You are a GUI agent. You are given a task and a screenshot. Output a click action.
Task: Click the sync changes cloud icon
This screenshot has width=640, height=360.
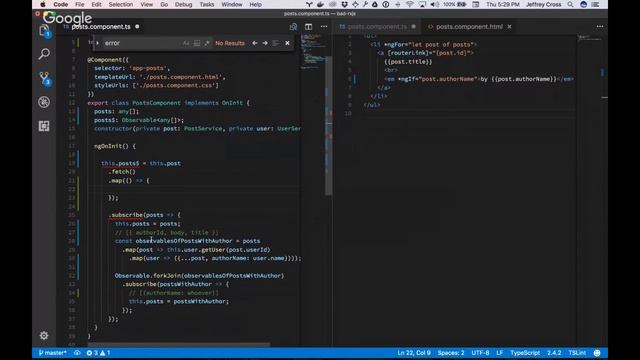coord(77,353)
